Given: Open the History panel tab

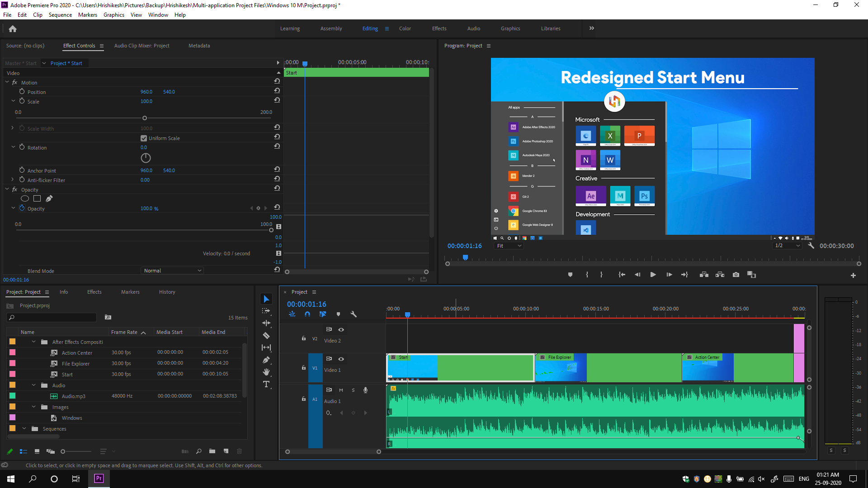Looking at the screenshot, I should click(167, 292).
